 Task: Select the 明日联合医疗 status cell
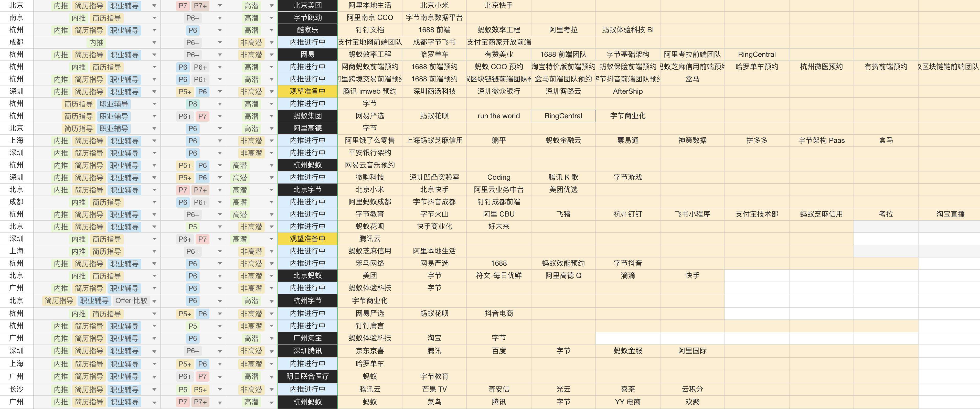[307, 376]
